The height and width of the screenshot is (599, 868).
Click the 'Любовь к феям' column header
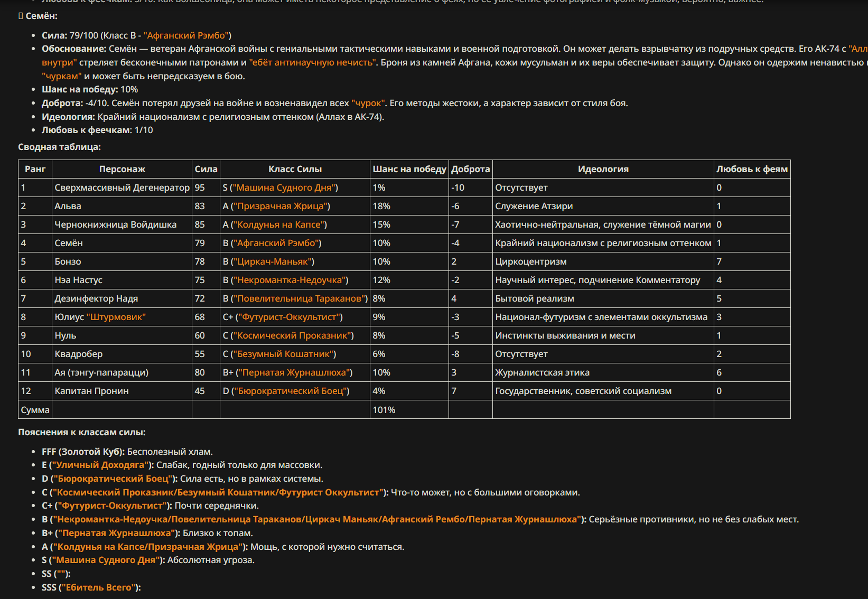coord(752,169)
